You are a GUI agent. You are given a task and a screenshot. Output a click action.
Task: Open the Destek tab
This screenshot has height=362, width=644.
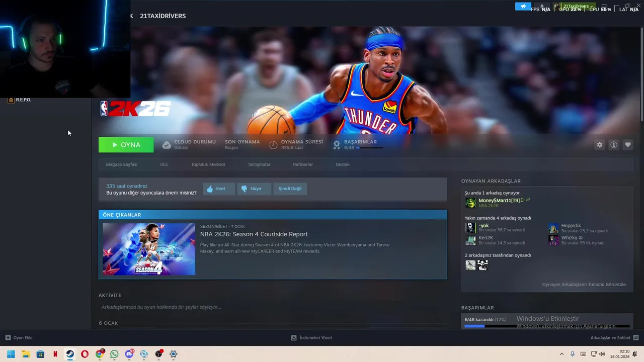coord(343,164)
